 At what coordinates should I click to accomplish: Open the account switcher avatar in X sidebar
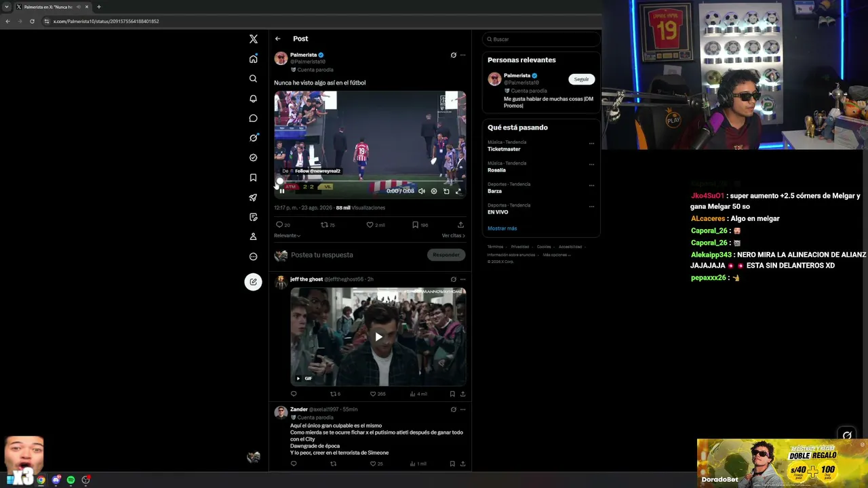[253, 457]
